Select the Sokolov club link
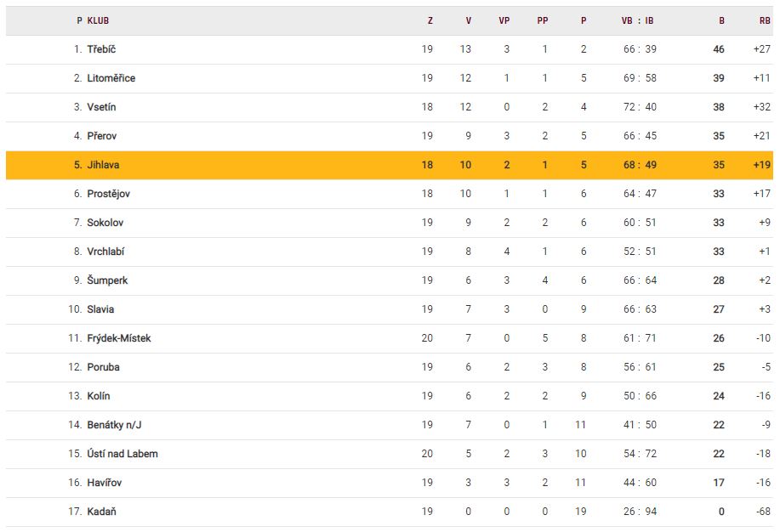 pyautogui.click(x=105, y=223)
